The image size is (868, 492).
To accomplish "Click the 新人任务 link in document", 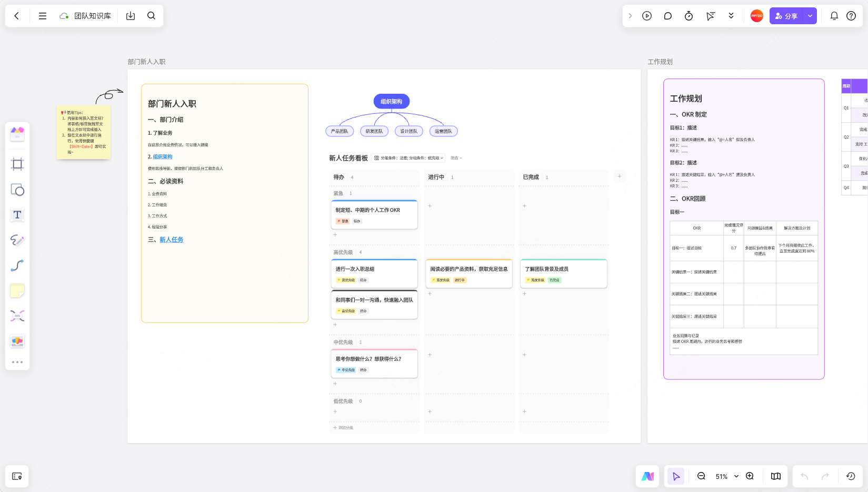I will (x=172, y=240).
